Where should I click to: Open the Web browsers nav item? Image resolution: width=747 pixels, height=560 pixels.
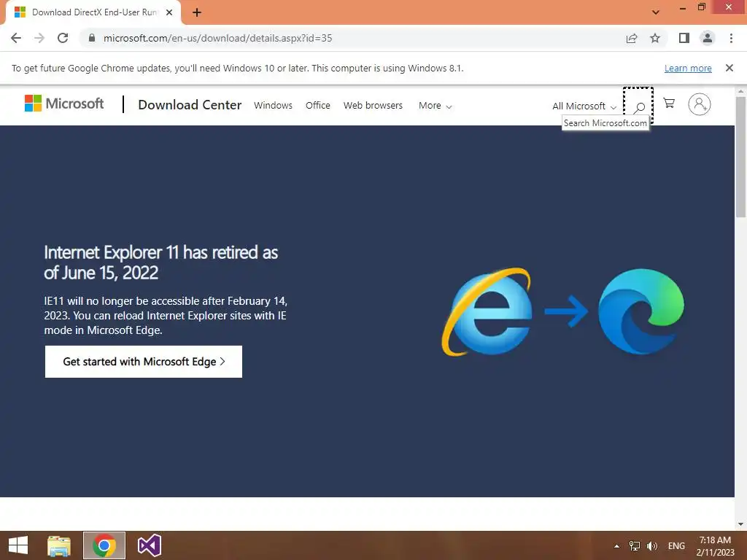point(373,105)
